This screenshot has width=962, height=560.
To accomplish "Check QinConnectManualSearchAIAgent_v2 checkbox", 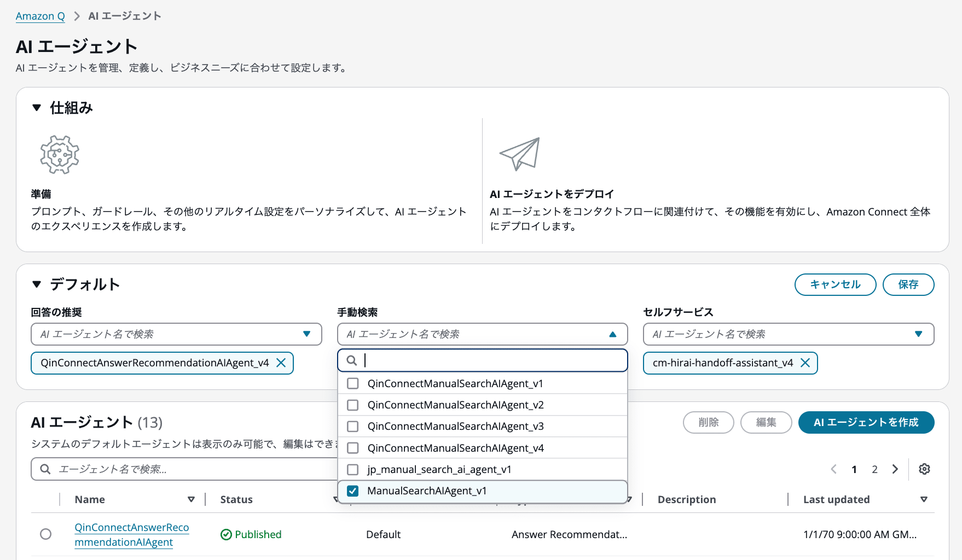I will click(353, 405).
